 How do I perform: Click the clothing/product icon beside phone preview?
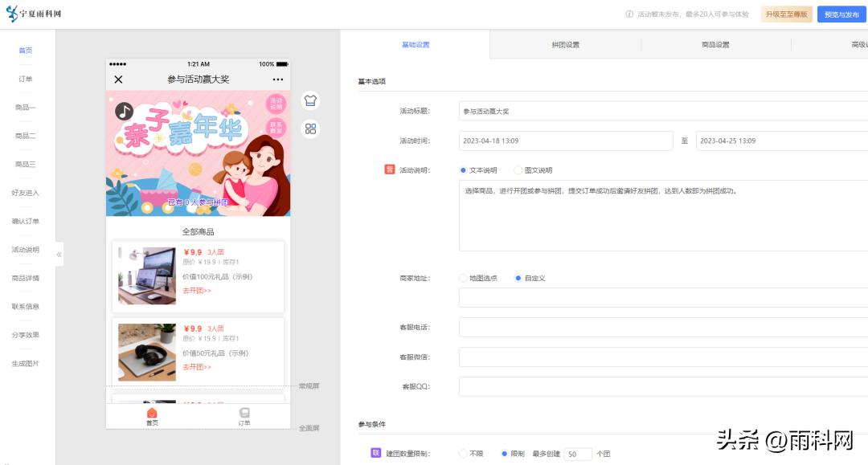[x=310, y=101]
